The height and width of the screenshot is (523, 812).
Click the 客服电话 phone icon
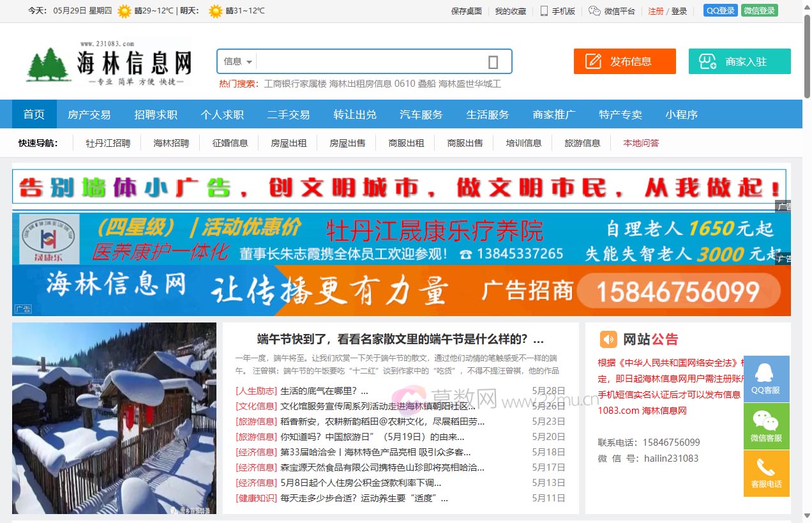(766, 471)
